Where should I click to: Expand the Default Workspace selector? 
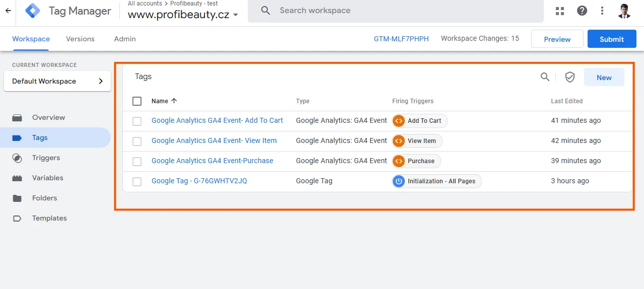pos(57,81)
